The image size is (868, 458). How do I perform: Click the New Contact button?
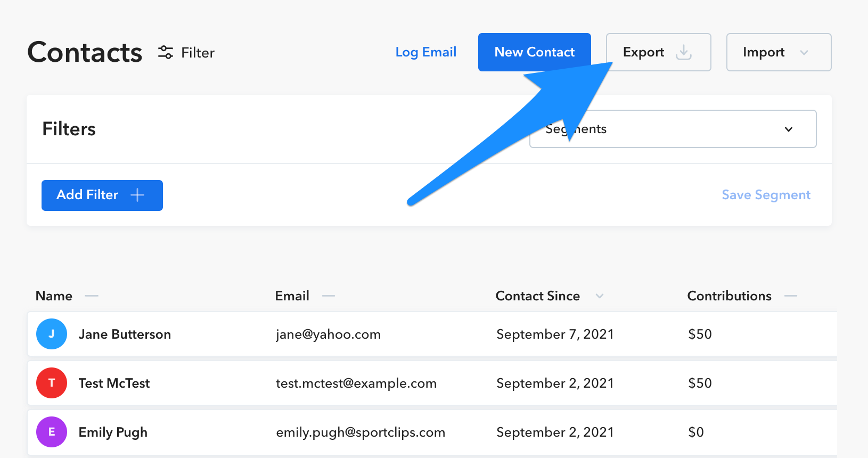click(535, 52)
